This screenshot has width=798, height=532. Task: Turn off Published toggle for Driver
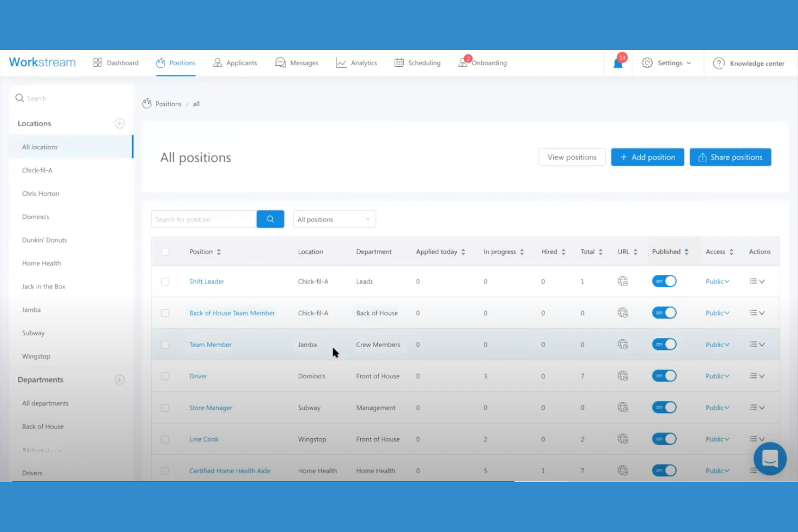pyautogui.click(x=664, y=376)
